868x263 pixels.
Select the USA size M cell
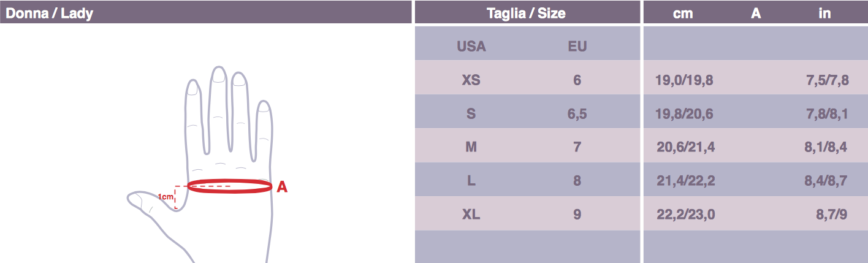click(471, 147)
